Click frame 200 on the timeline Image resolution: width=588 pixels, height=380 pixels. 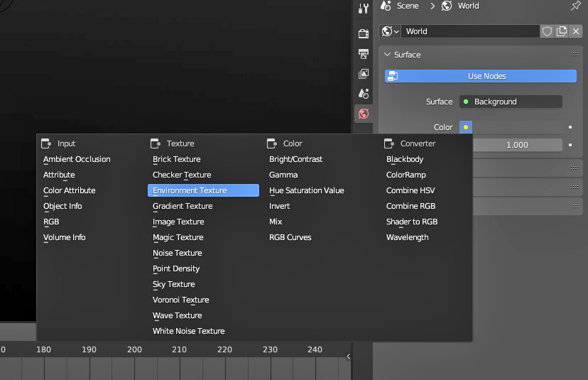[x=134, y=349]
